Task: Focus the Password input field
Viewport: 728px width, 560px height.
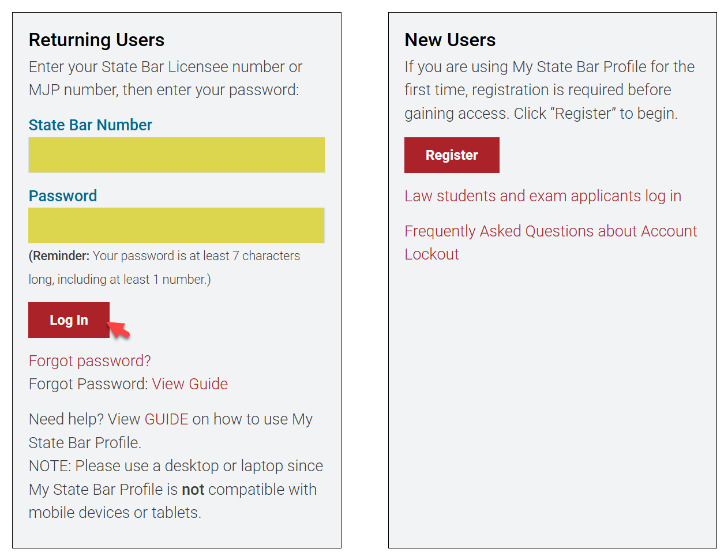Action: pyautogui.click(x=177, y=225)
